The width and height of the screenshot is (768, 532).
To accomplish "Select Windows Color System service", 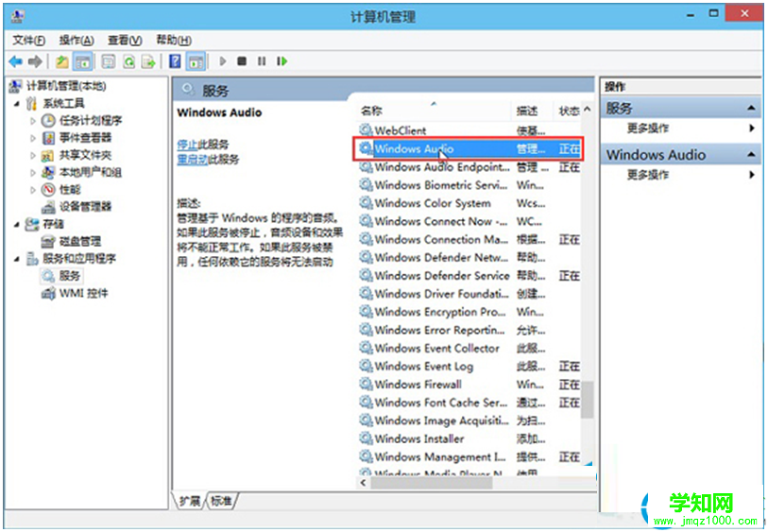I will coord(469,203).
